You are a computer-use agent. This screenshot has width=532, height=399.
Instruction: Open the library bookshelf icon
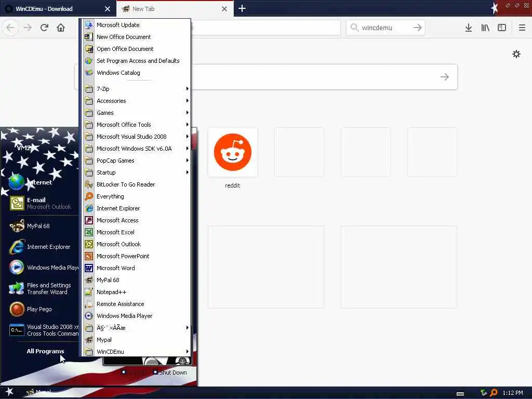pyautogui.click(x=485, y=28)
